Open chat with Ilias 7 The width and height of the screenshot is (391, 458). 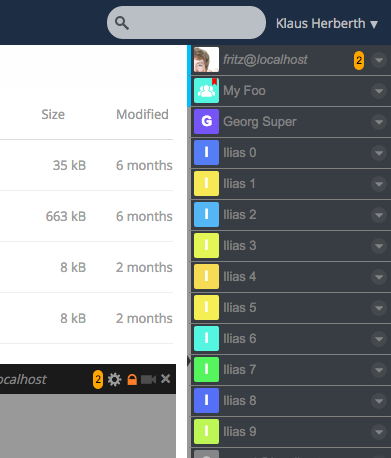pos(291,370)
